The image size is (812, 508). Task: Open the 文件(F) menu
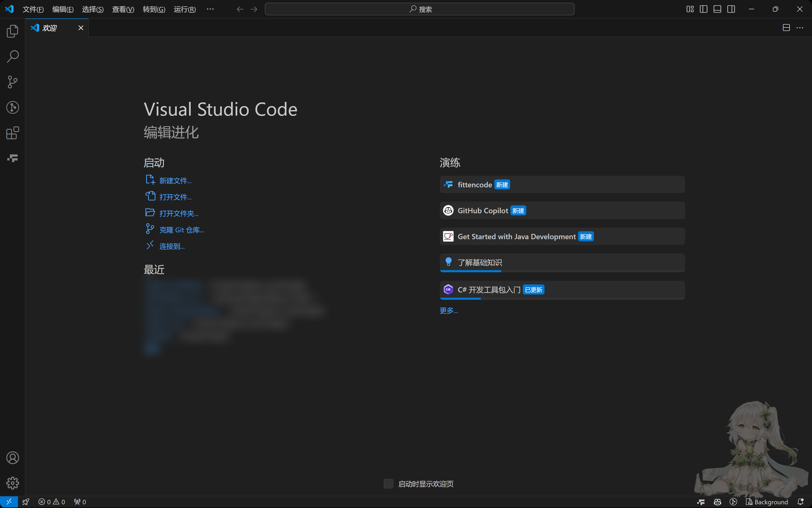tap(33, 9)
